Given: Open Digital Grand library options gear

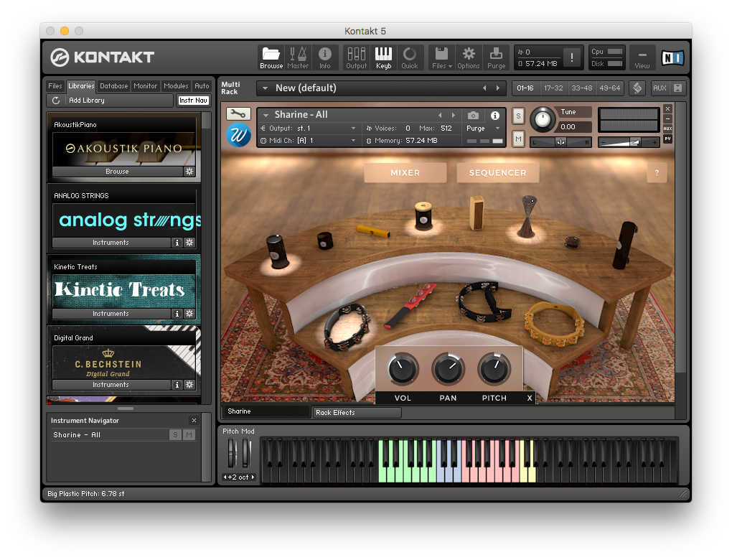Looking at the screenshot, I should click(x=189, y=384).
